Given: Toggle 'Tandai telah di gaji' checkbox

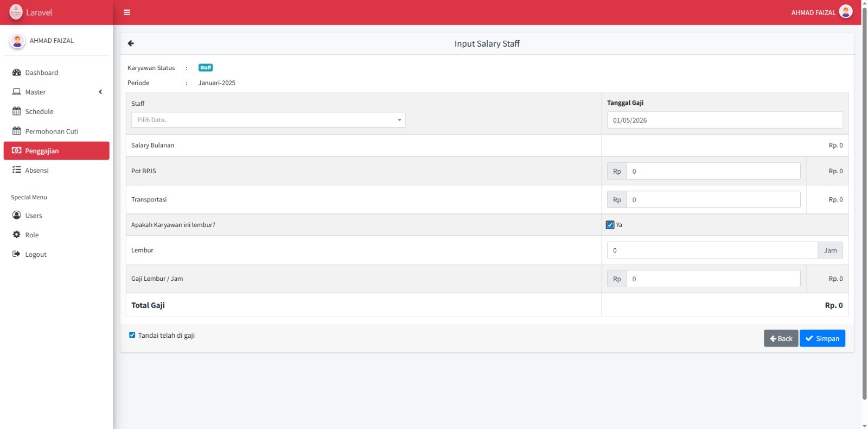Looking at the screenshot, I should tap(132, 335).
